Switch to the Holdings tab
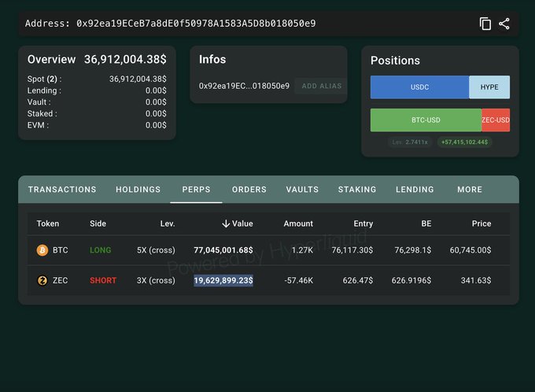 point(138,190)
